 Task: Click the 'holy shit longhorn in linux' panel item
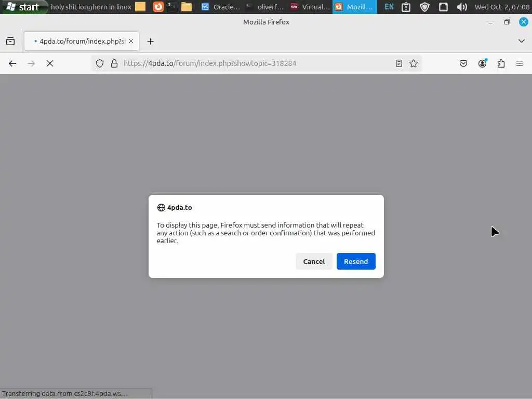click(x=91, y=7)
